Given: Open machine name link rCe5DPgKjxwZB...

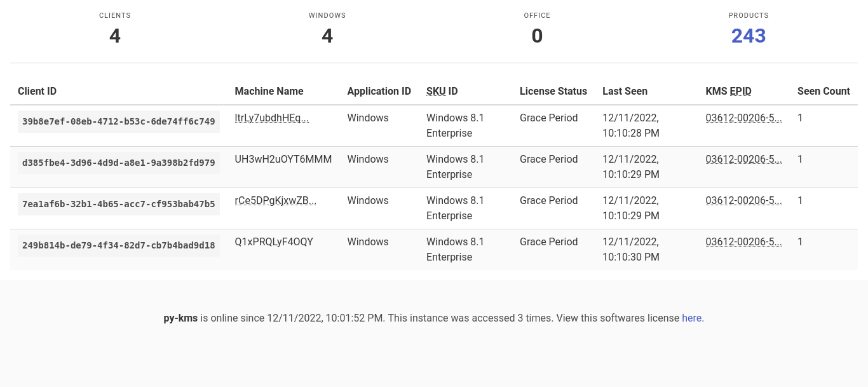Looking at the screenshot, I should click(x=275, y=200).
